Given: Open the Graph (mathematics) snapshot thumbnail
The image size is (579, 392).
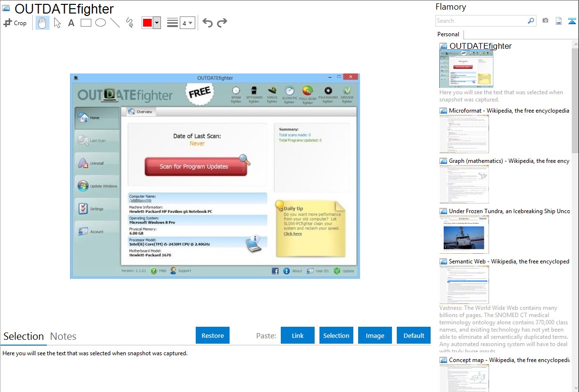Looking at the screenshot, I should pyautogui.click(x=464, y=184).
